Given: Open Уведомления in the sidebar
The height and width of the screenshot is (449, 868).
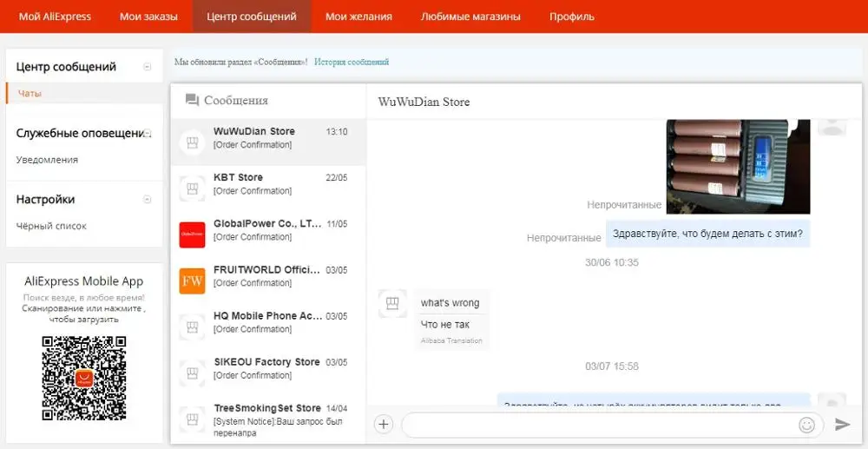Looking at the screenshot, I should pyautogui.click(x=47, y=160).
